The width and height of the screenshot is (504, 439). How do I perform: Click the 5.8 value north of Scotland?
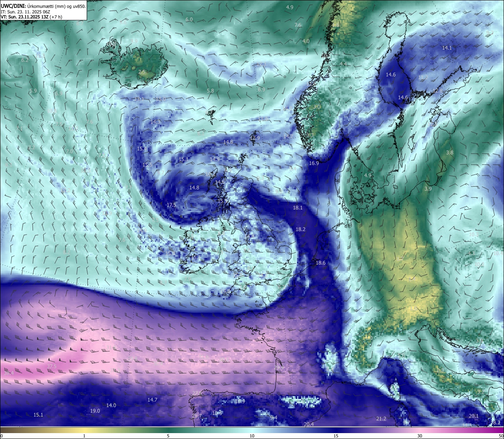(x=210, y=91)
